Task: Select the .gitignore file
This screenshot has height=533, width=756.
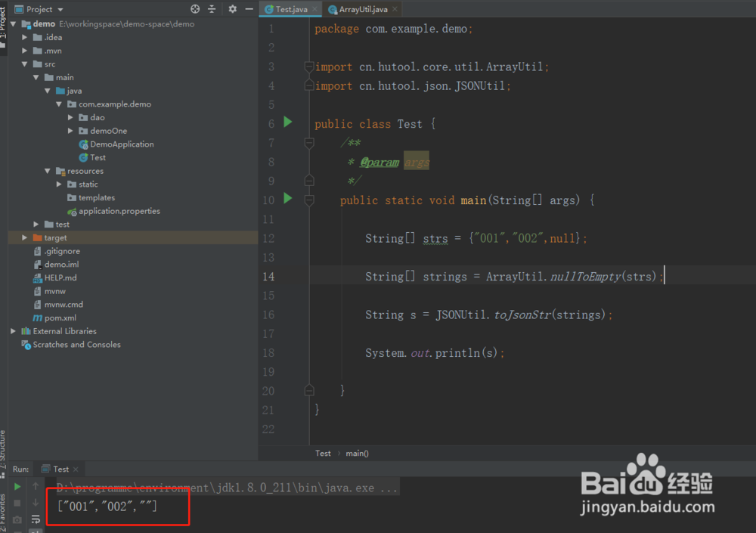Action: click(x=57, y=251)
